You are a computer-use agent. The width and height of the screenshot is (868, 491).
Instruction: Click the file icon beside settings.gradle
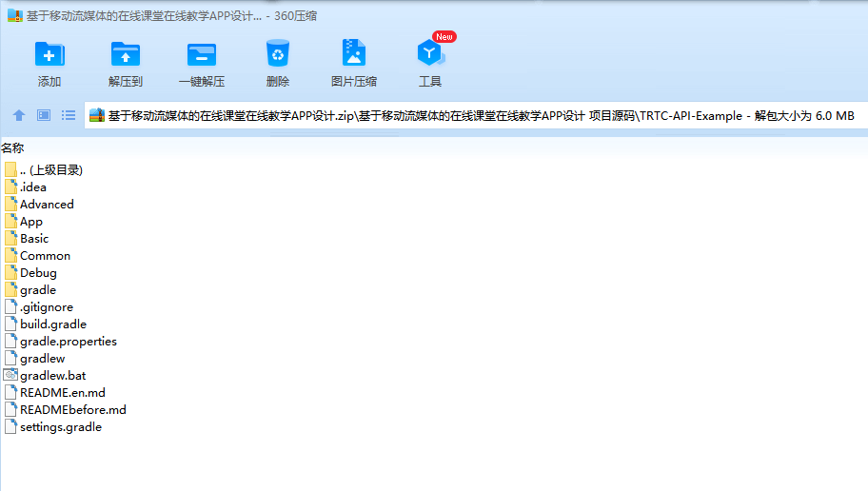[x=10, y=427]
